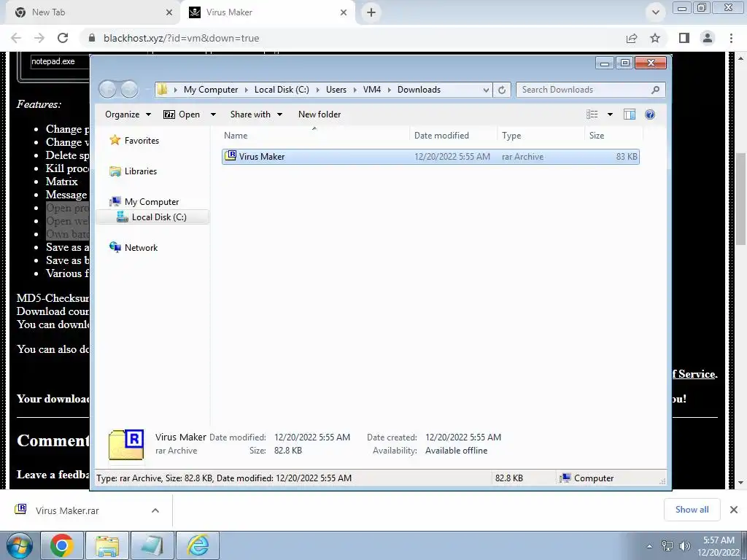Select the Virus Maker browser tab
The image size is (747, 560).
267,12
